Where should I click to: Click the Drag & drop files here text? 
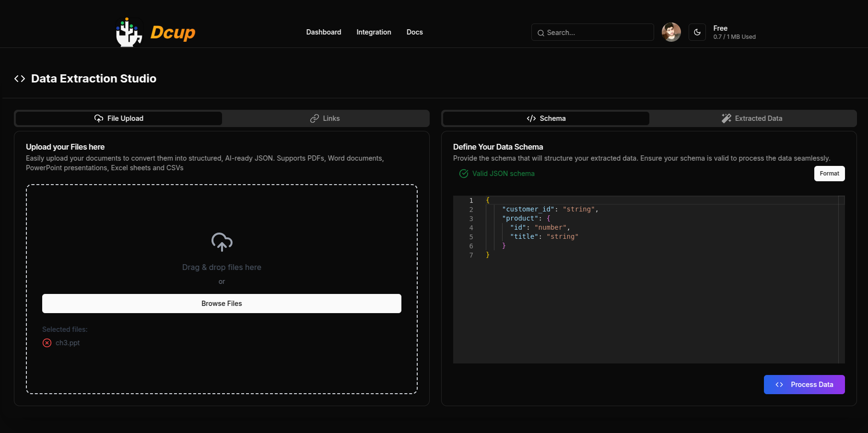pos(222,267)
